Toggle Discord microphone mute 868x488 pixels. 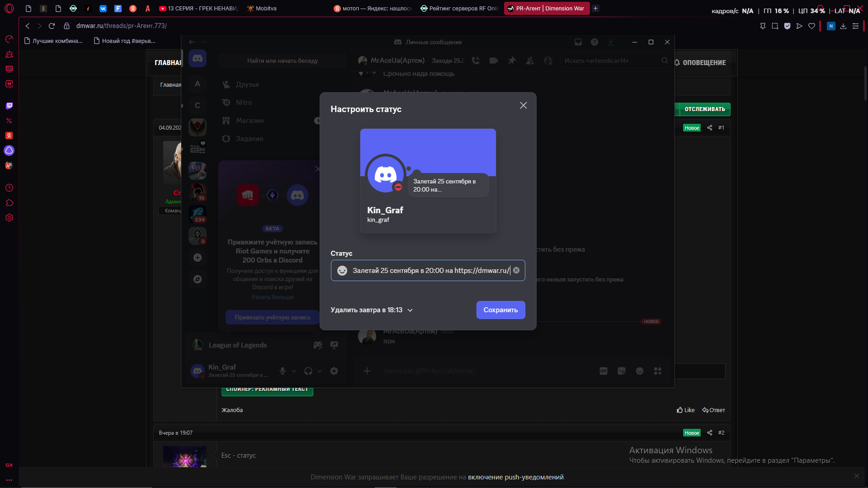tap(283, 371)
